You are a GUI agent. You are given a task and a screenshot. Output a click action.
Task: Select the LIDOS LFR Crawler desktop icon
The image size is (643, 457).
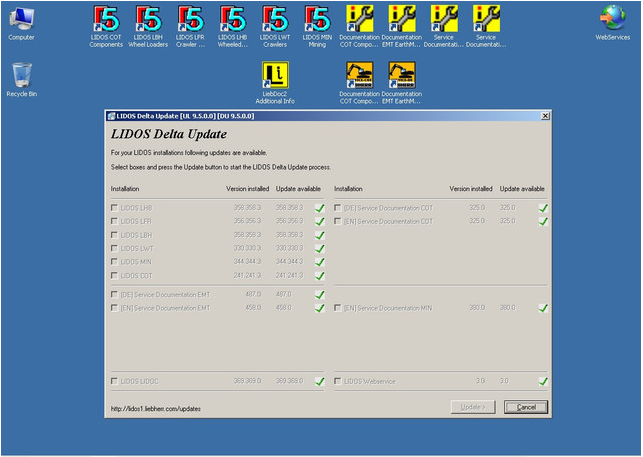(x=190, y=18)
